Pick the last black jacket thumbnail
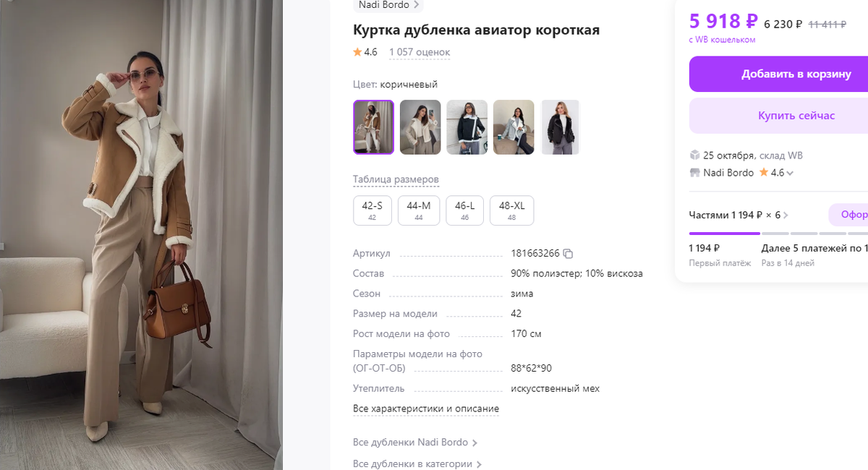 [x=561, y=127]
